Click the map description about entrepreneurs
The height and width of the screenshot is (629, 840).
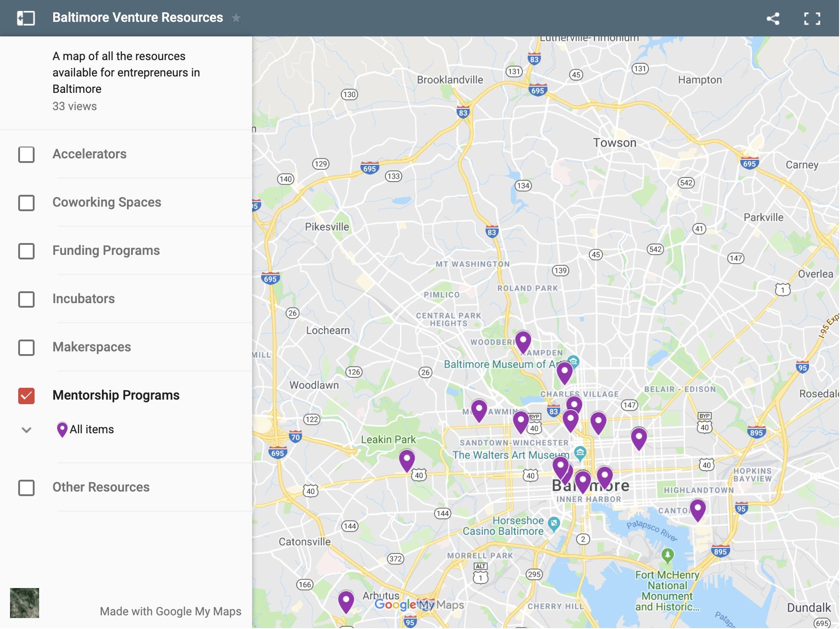pyautogui.click(x=127, y=72)
